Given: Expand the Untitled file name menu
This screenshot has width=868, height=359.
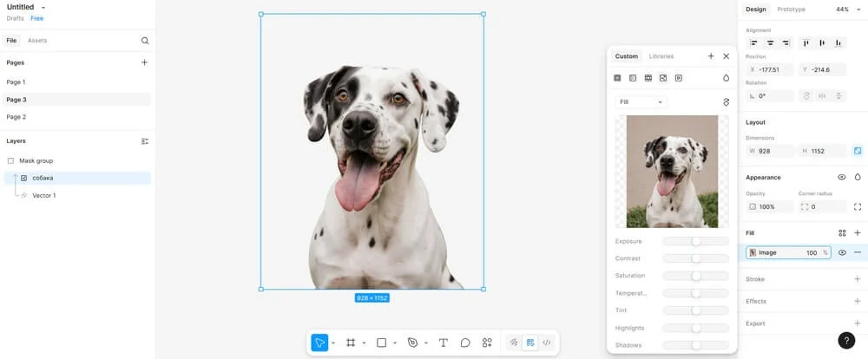Looking at the screenshot, I should pos(43,7).
